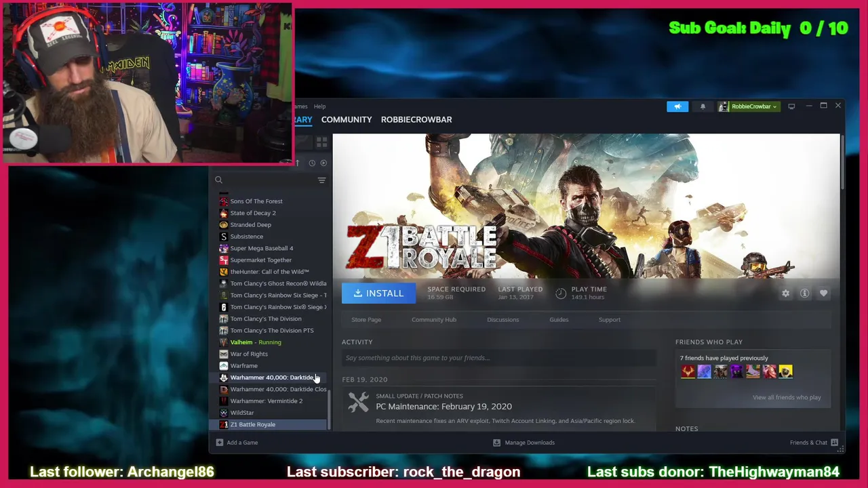Click the first friend avatar thumbnail

pos(688,371)
